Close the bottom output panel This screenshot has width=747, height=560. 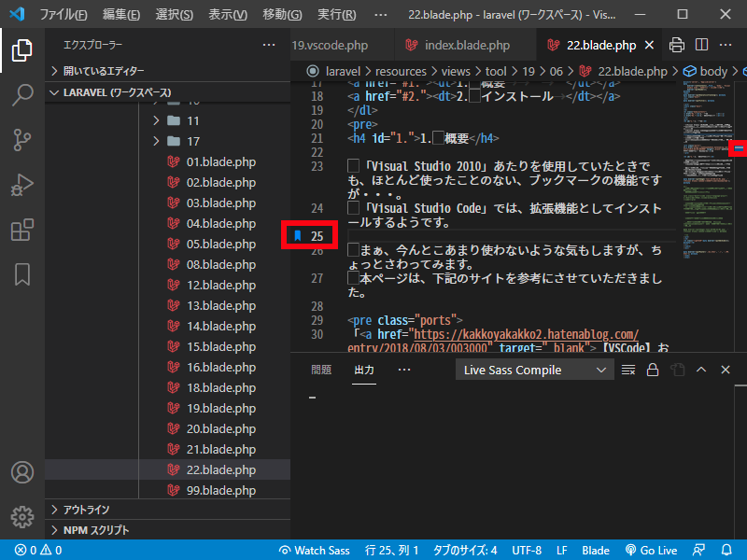726,370
